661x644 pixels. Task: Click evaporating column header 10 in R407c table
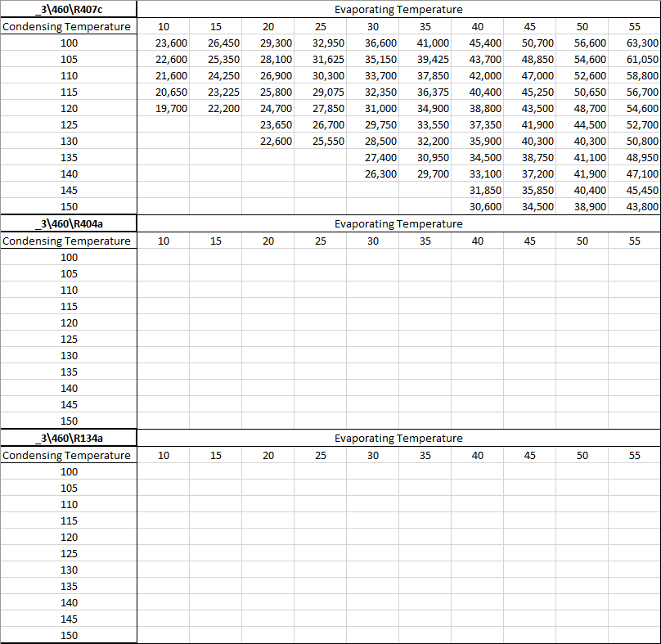(163, 26)
